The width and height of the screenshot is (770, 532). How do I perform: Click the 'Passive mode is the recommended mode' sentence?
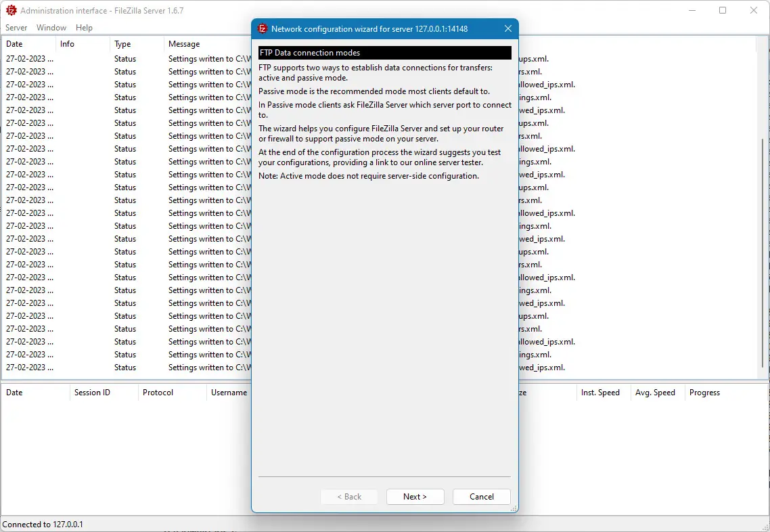click(x=374, y=91)
